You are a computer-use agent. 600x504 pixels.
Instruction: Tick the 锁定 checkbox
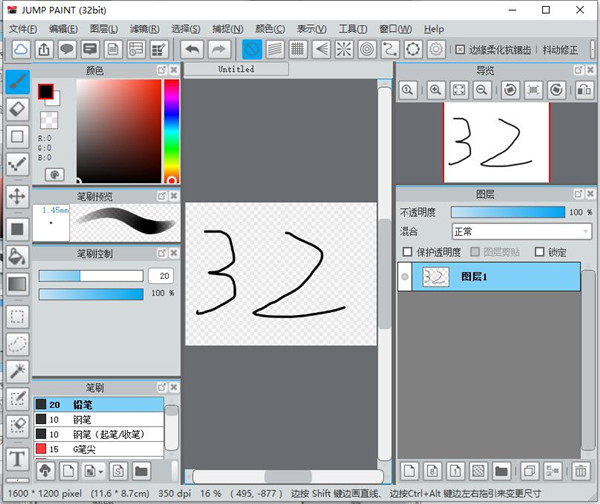click(540, 252)
